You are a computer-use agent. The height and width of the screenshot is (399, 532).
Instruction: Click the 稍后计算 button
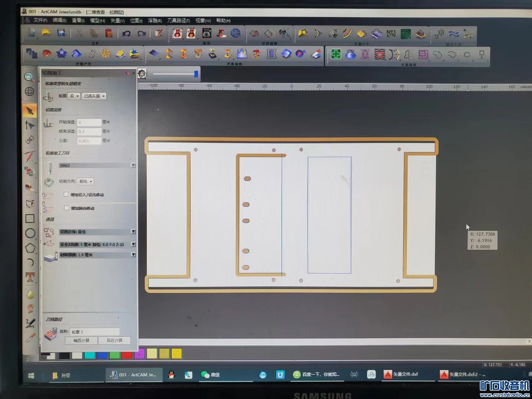[x=81, y=340]
